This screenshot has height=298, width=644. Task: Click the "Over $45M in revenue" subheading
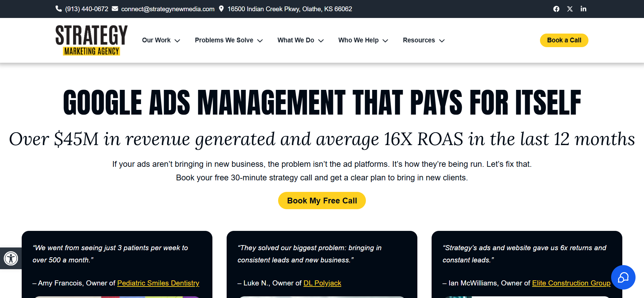[322, 139]
